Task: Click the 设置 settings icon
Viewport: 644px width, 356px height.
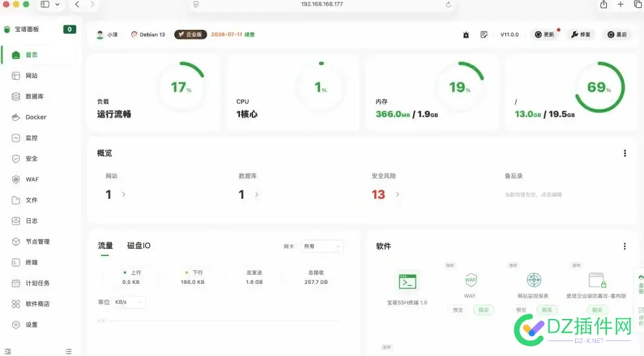Action: [x=16, y=325]
